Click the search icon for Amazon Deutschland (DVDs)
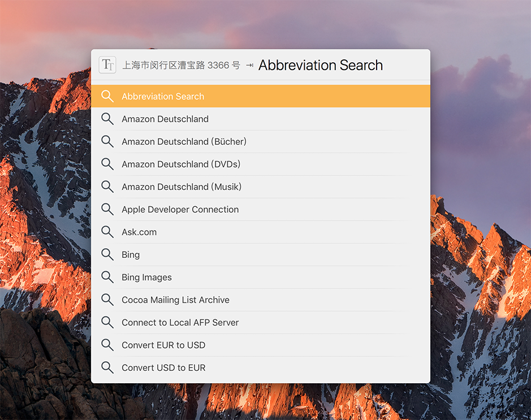This screenshot has width=531, height=420. 107,164
